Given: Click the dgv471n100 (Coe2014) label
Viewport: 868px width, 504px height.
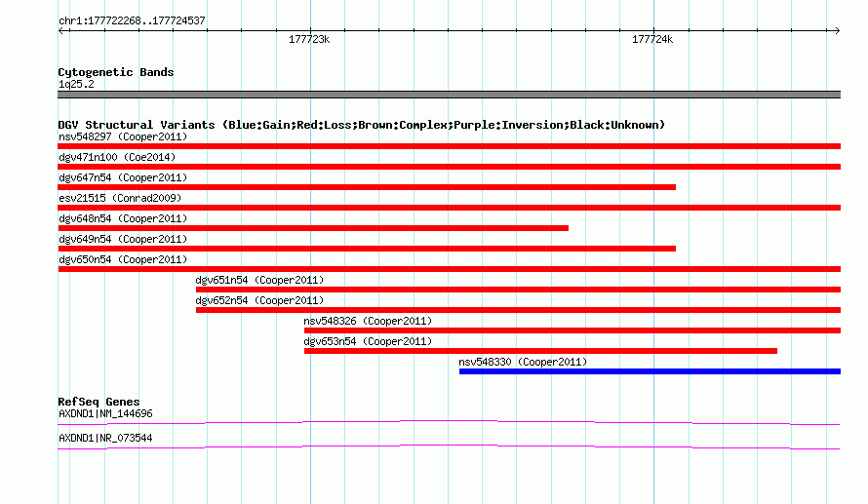Looking at the screenshot, I should [117, 157].
